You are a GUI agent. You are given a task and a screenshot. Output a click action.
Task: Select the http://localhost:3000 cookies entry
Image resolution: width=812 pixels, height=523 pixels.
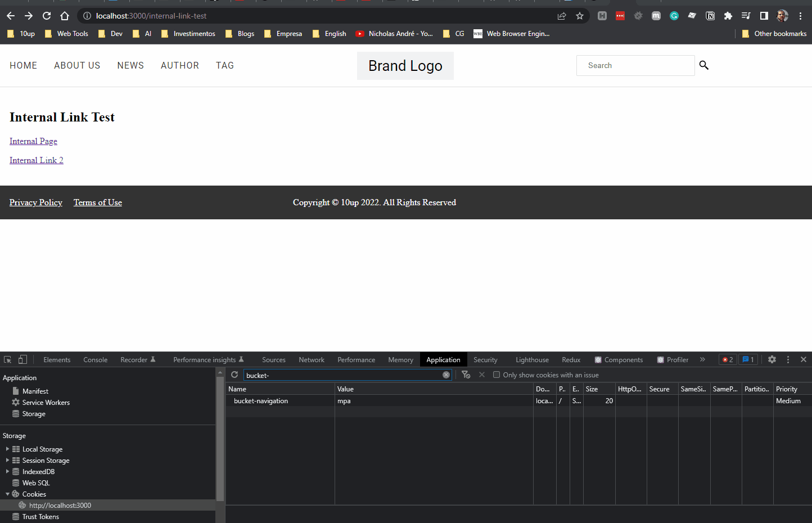(x=60, y=505)
